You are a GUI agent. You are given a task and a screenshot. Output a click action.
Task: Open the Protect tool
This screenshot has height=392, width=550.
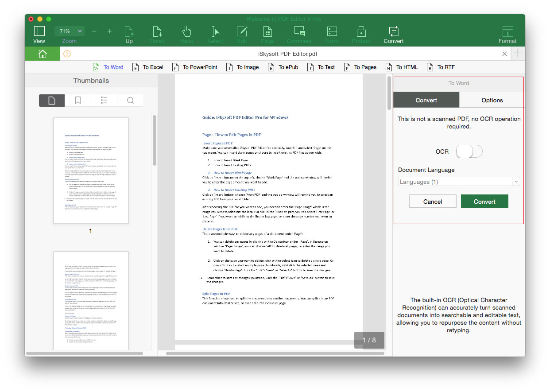coord(361,31)
